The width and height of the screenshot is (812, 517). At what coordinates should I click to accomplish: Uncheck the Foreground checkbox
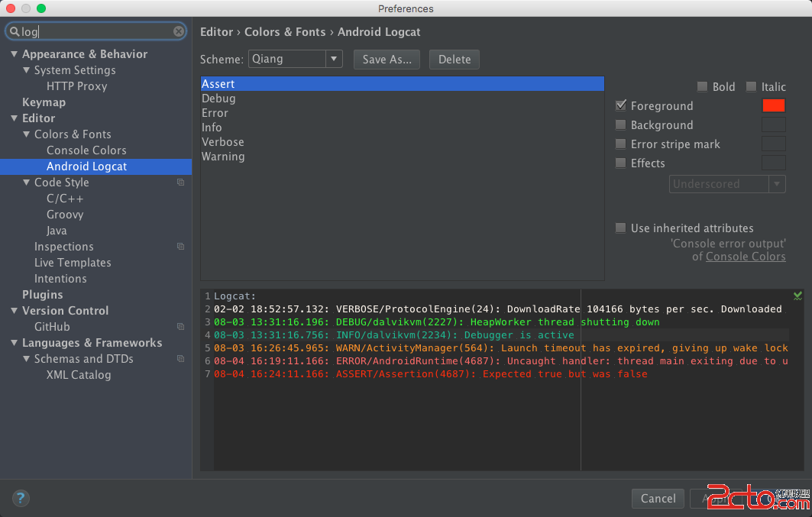[x=621, y=106]
